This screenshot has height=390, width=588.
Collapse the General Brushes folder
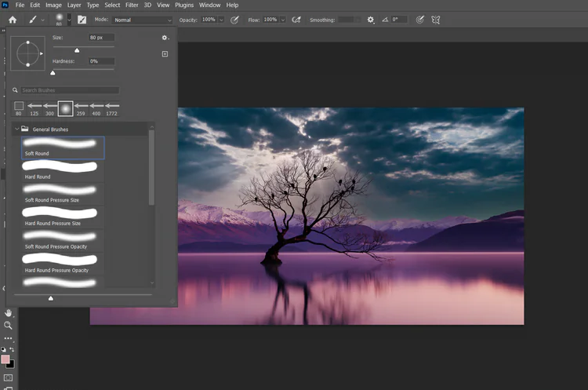16,128
